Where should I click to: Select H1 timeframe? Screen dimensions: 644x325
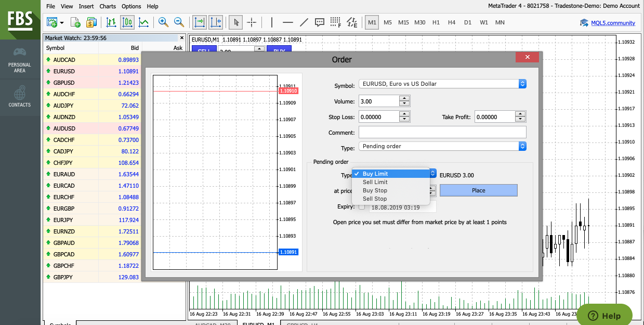tap(436, 22)
